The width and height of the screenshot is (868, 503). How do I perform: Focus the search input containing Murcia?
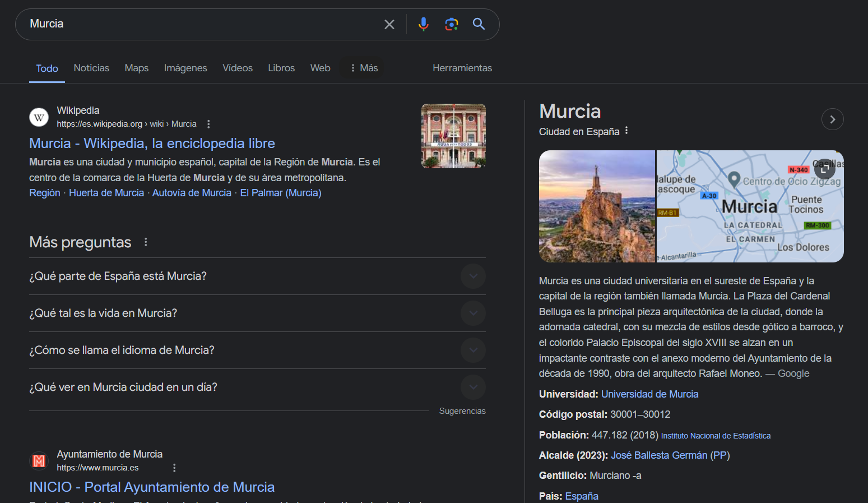click(202, 24)
